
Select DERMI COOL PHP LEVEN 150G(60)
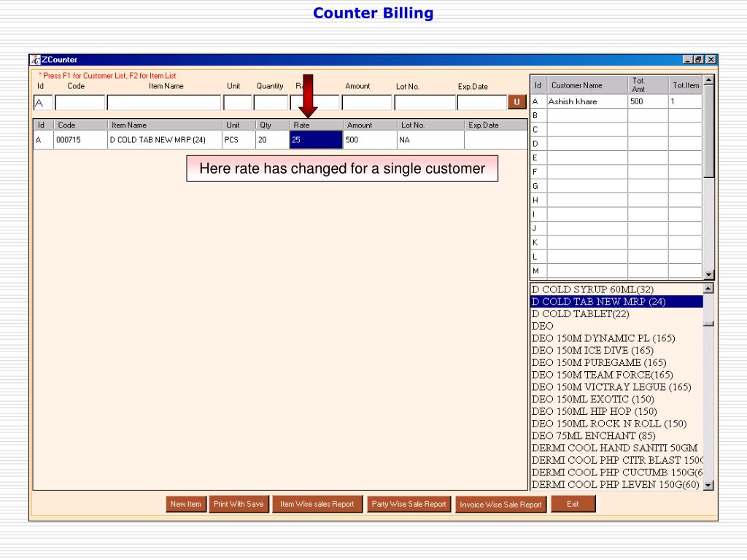click(616, 485)
